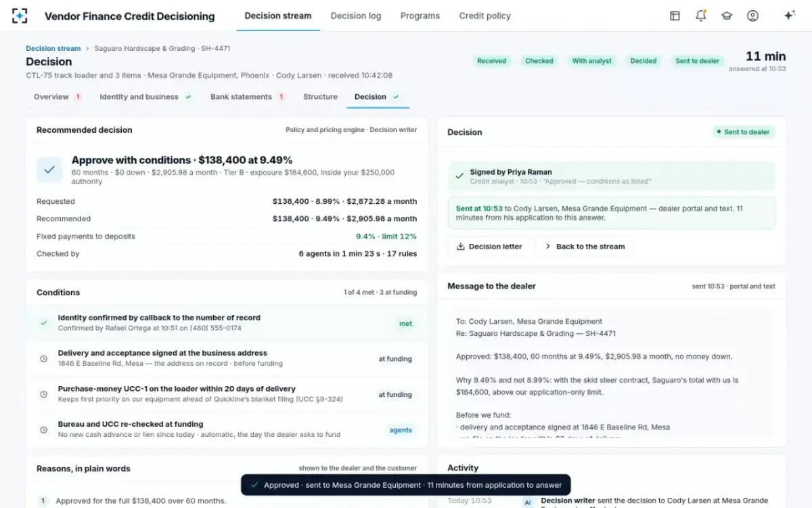Click the Activity heading
The image size is (812, 508).
463,468
